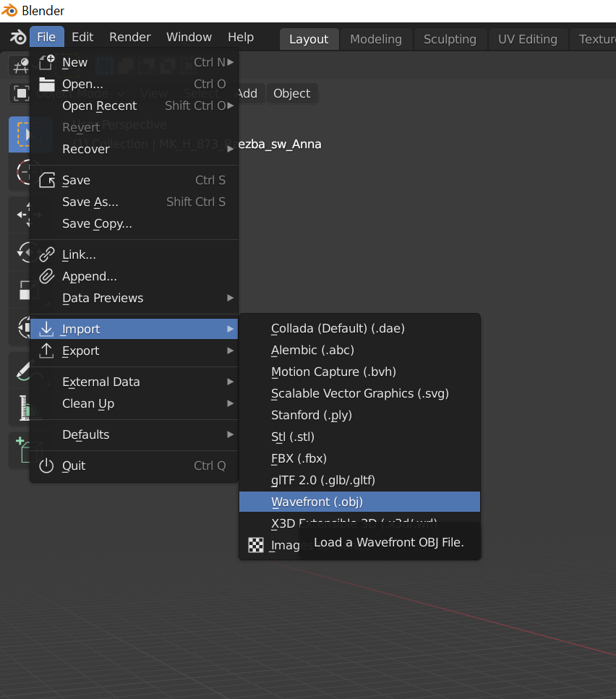This screenshot has height=699, width=616.
Task: Open the Help menu
Action: pos(241,37)
